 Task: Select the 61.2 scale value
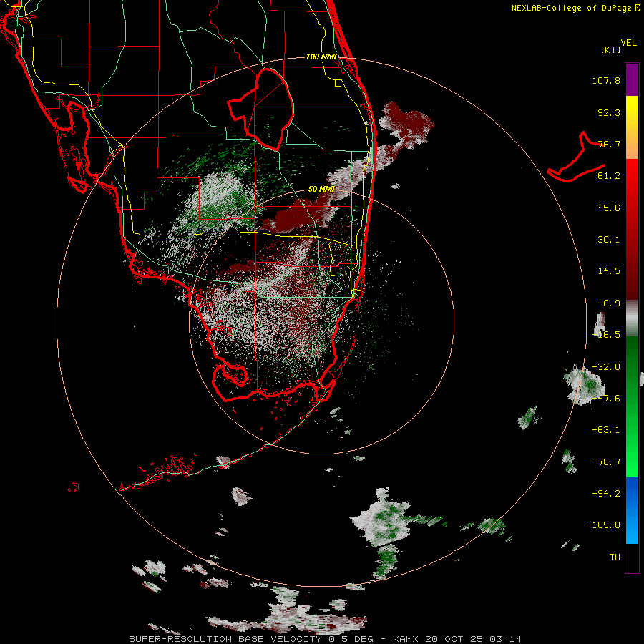tap(609, 176)
